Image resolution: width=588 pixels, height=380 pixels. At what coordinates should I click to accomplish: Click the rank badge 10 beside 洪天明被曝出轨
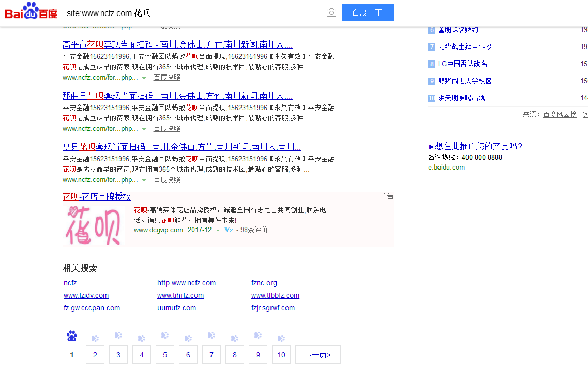(x=431, y=98)
